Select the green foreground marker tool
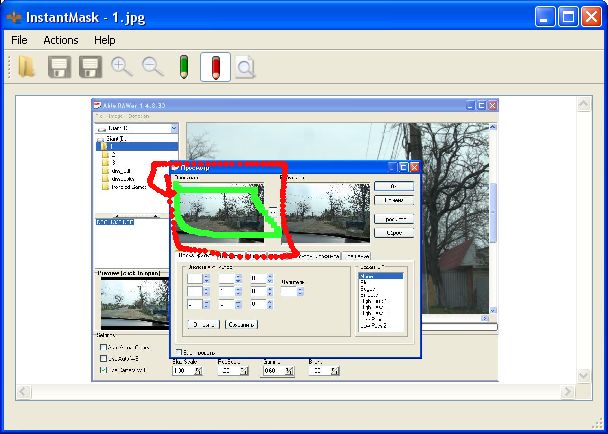The width and height of the screenshot is (608, 434). tap(184, 68)
